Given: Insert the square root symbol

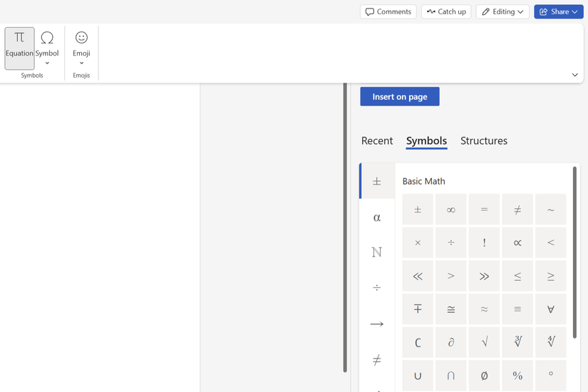Looking at the screenshot, I should (x=485, y=342).
